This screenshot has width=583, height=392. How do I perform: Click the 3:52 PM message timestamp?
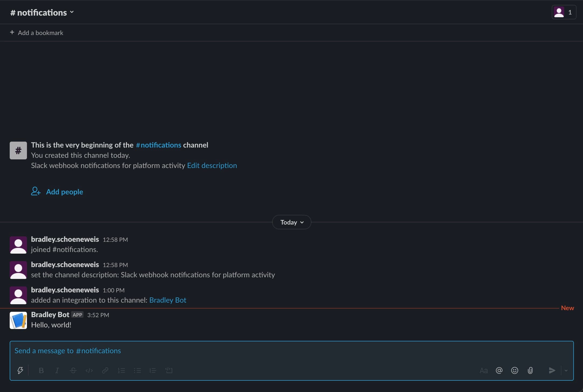point(98,315)
